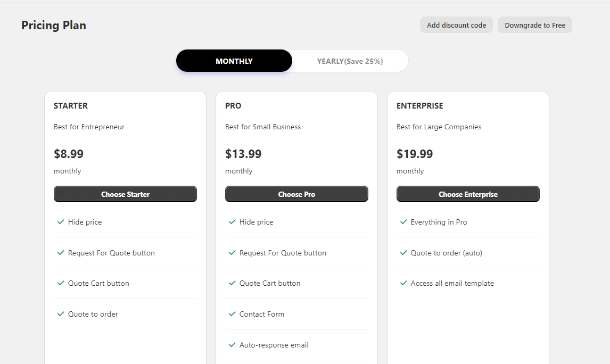Select the Choose Enterprise button

coord(468,194)
